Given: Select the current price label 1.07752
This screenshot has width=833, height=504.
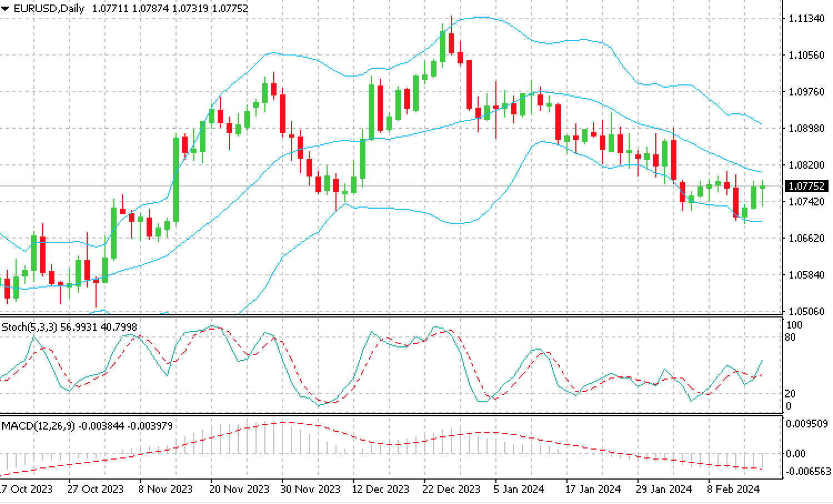Looking at the screenshot, I should (806, 186).
